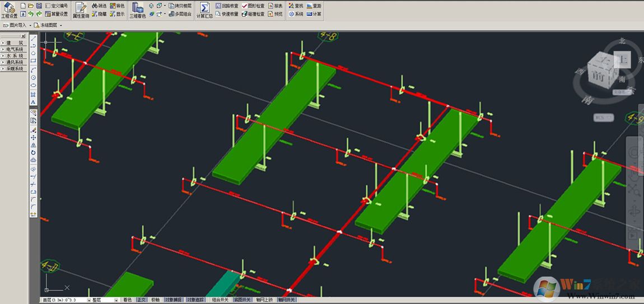Open the 报表 report tool
Image resolution: width=644 pixels, height=304 pixels.
click(275, 6)
